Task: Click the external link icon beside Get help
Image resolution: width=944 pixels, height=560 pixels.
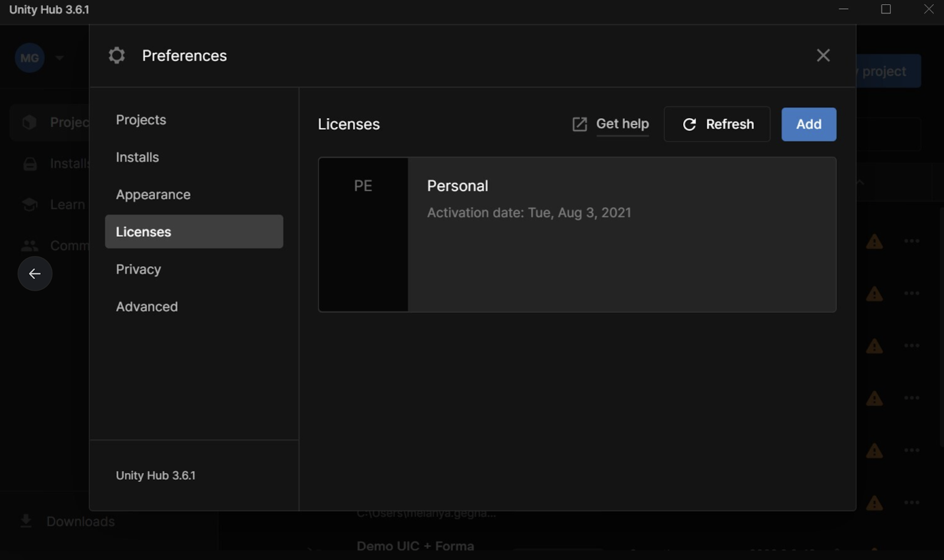Action: (579, 125)
